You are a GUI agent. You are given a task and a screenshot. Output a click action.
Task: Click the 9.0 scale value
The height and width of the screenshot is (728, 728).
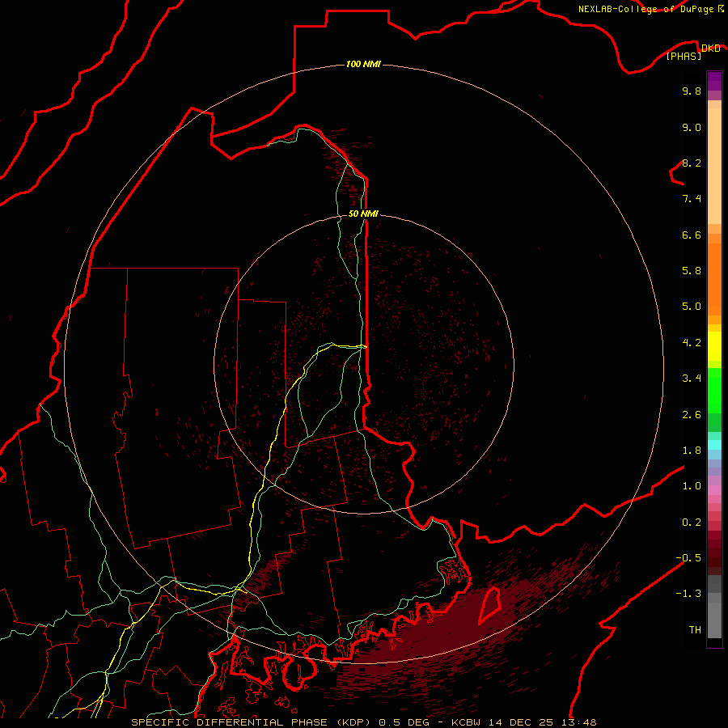[692, 127]
